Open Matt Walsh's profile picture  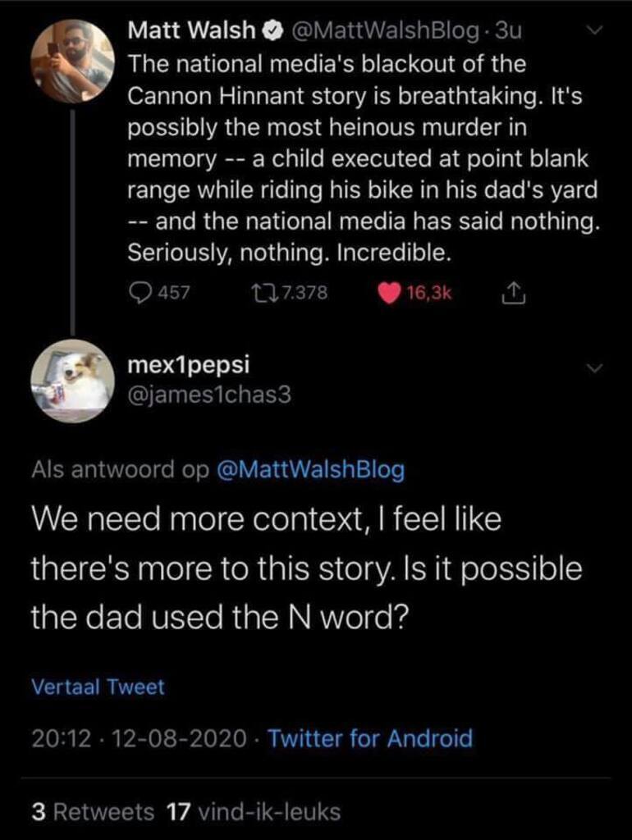point(73,61)
